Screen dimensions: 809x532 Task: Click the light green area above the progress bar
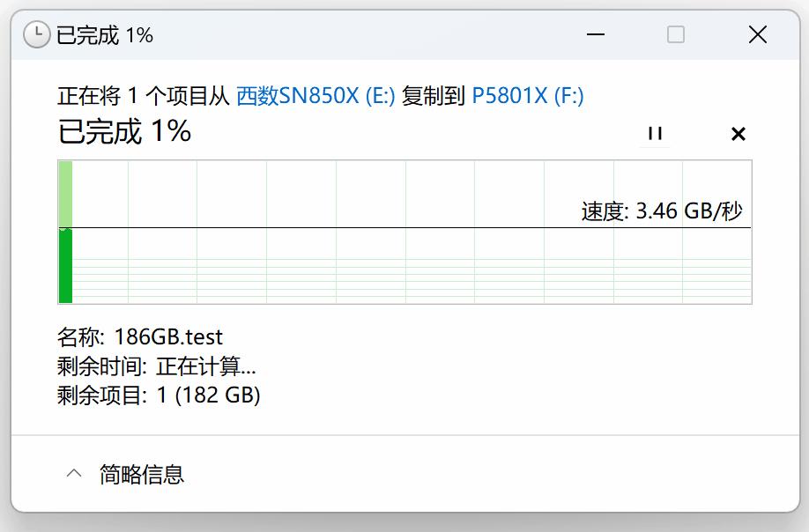point(65,193)
